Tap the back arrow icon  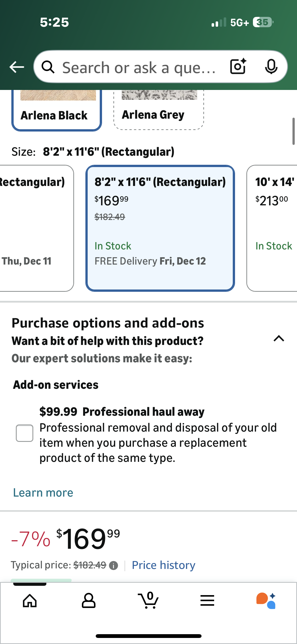[17, 67]
